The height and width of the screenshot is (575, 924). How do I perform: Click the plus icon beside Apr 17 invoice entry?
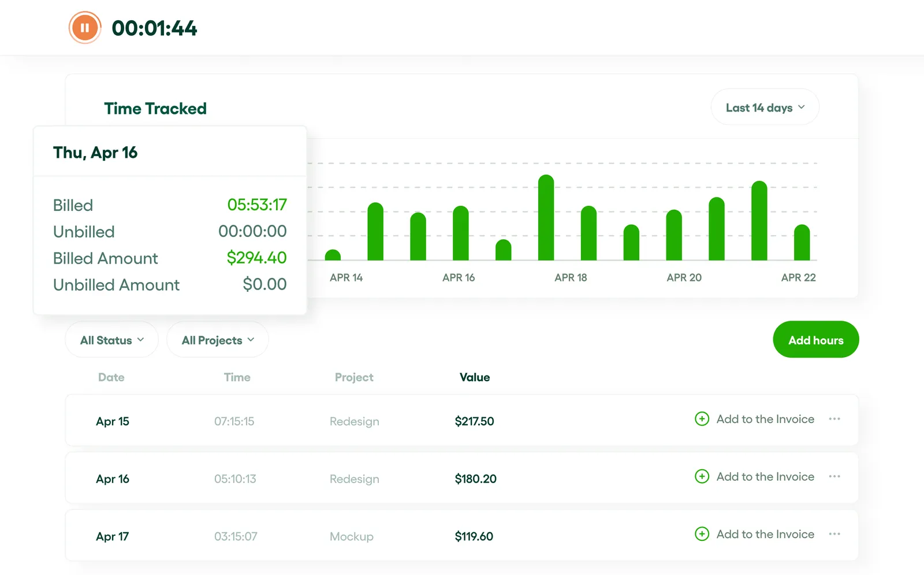[702, 535]
